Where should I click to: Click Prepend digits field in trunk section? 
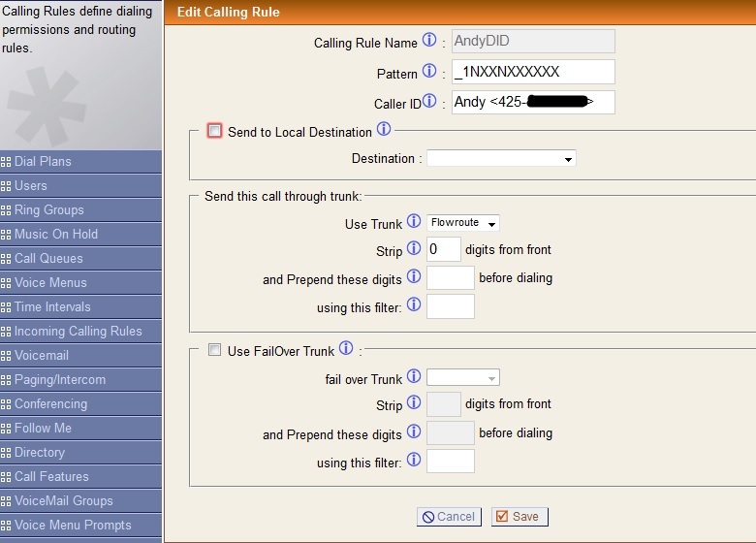[x=451, y=277]
